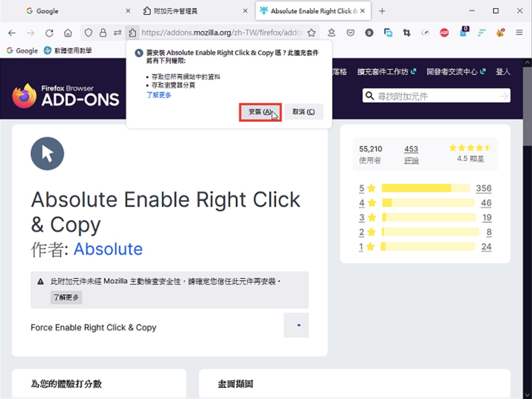Go back with the browser back arrow

[12, 33]
